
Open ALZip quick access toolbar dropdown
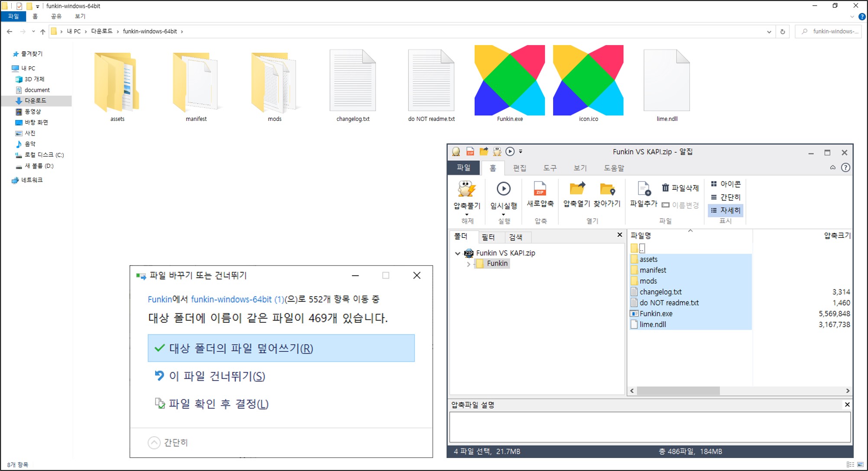point(521,151)
